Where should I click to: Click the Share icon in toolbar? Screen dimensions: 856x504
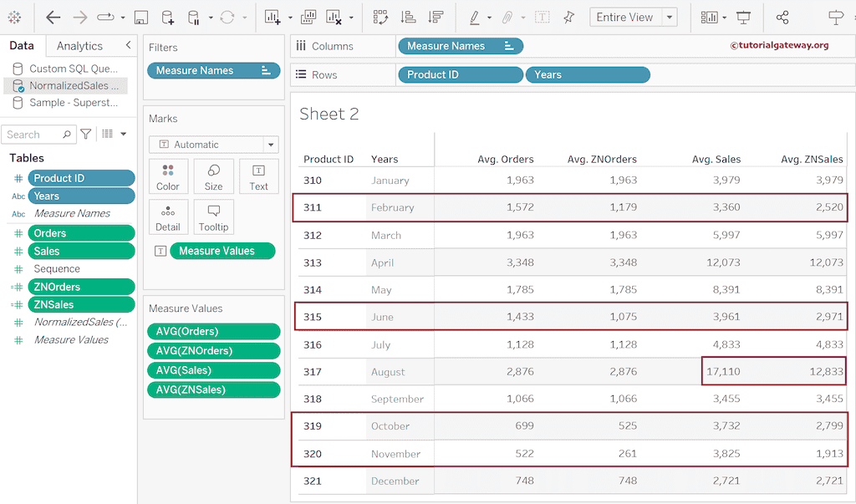(x=782, y=18)
